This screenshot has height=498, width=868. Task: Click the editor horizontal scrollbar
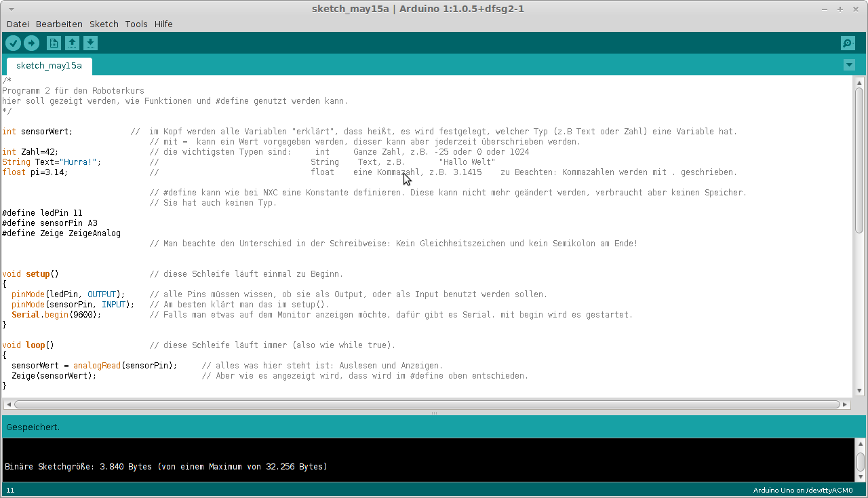click(x=427, y=404)
